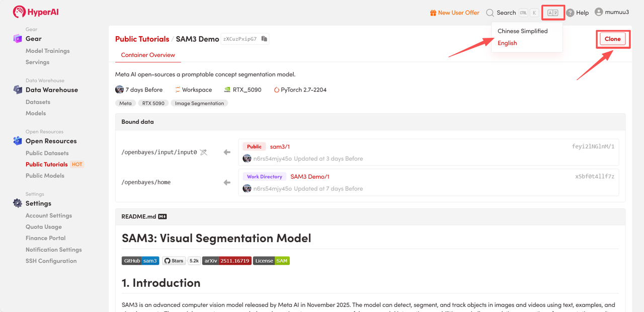Screen dimensions: 644x312
Task: Open the sam3/1 bound dataset link
Action: point(280,146)
